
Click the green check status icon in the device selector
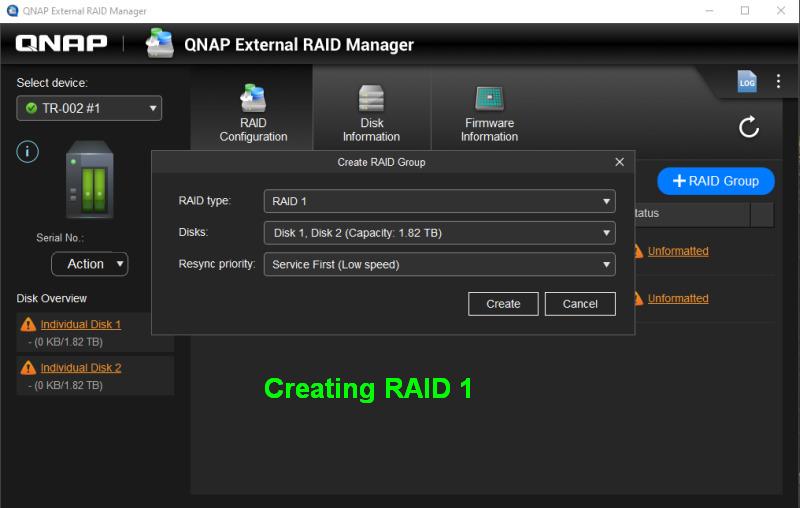coord(31,108)
